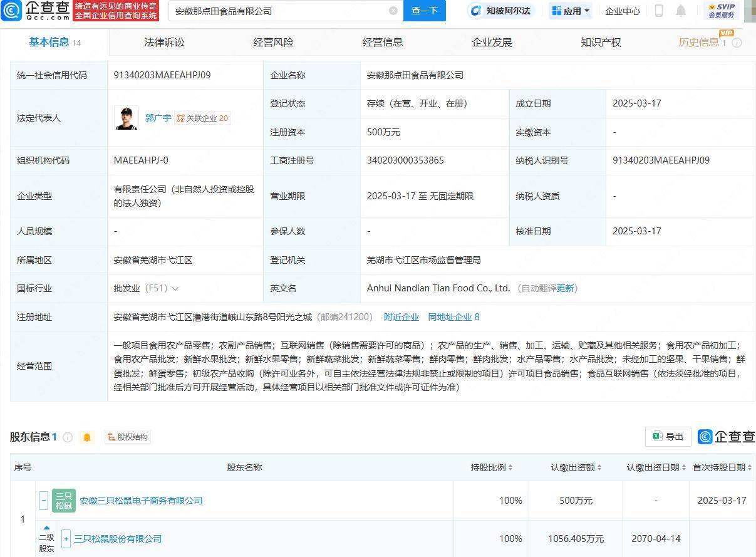Click the 导出 export button

(668, 437)
